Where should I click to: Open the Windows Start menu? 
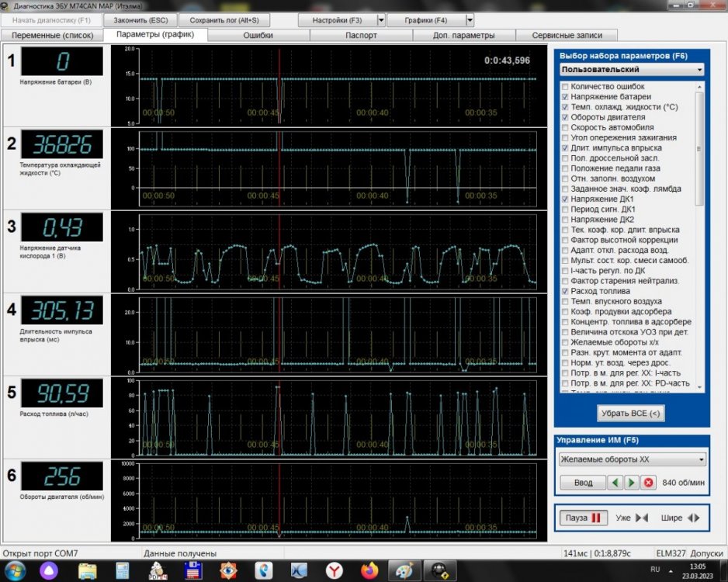click(16, 570)
